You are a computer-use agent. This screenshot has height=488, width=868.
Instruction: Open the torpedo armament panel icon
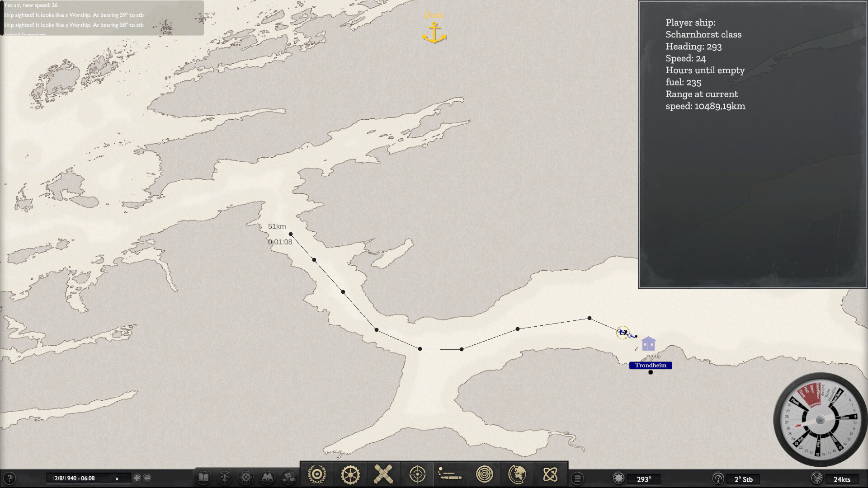[x=451, y=474]
